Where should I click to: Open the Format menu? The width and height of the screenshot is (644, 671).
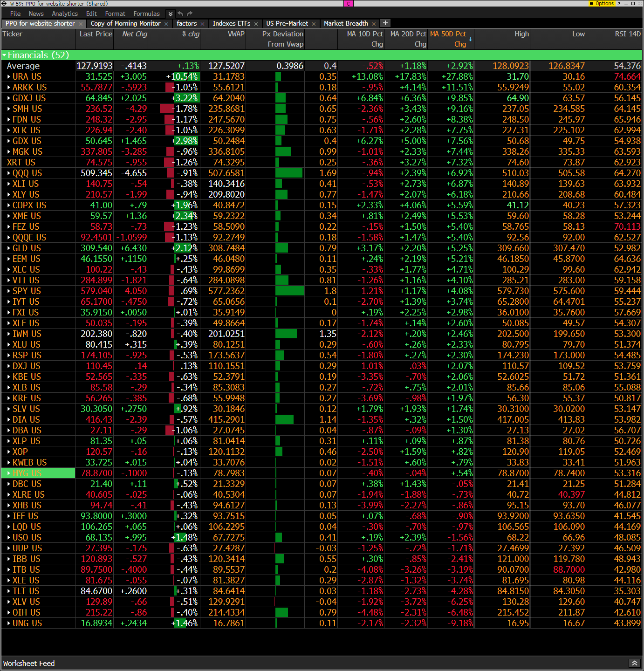pyautogui.click(x=115, y=14)
